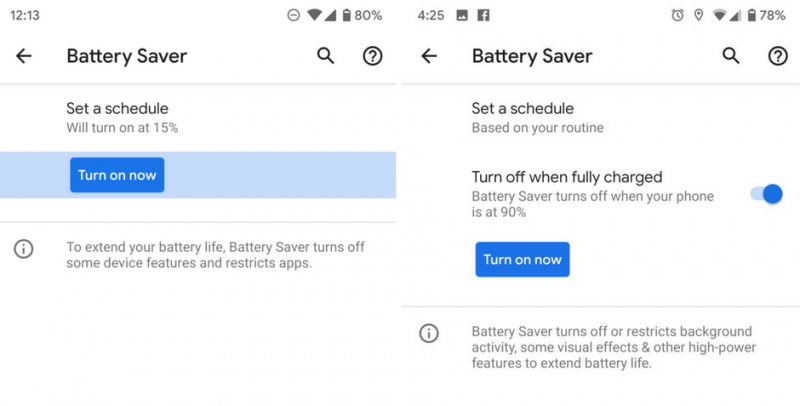Viewport: 800px width, 406px height.
Task: Open schedule set to 'Based on your routine'
Action: (537, 117)
